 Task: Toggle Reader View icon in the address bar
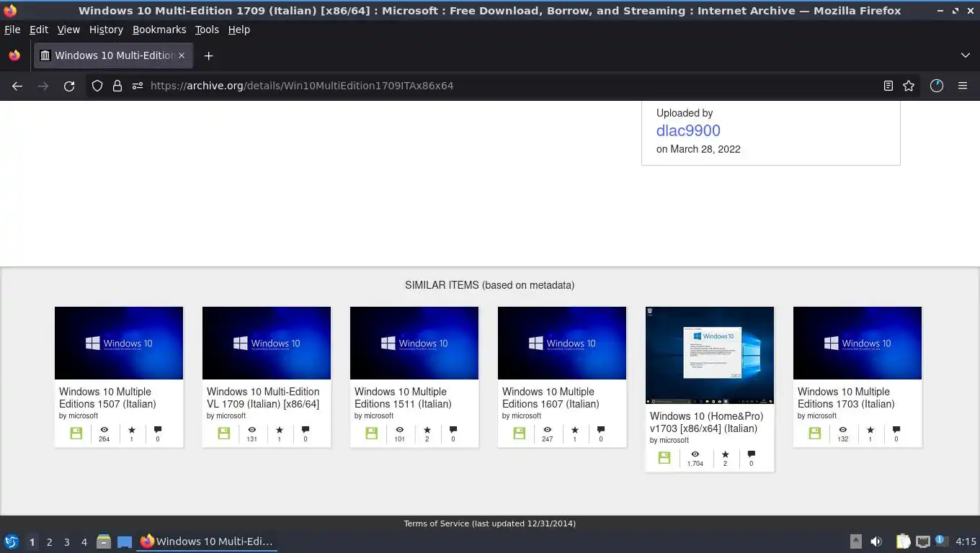[888, 86]
